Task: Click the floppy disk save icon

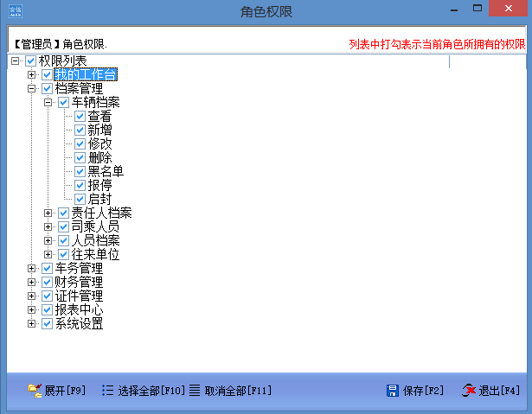Action: pyautogui.click(x=393, y=391)
